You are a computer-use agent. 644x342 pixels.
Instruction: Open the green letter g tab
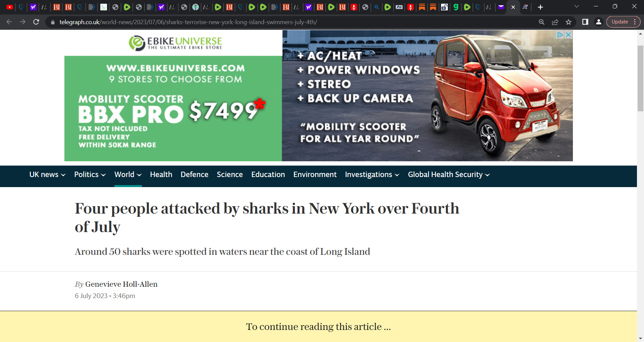[456, 7]
